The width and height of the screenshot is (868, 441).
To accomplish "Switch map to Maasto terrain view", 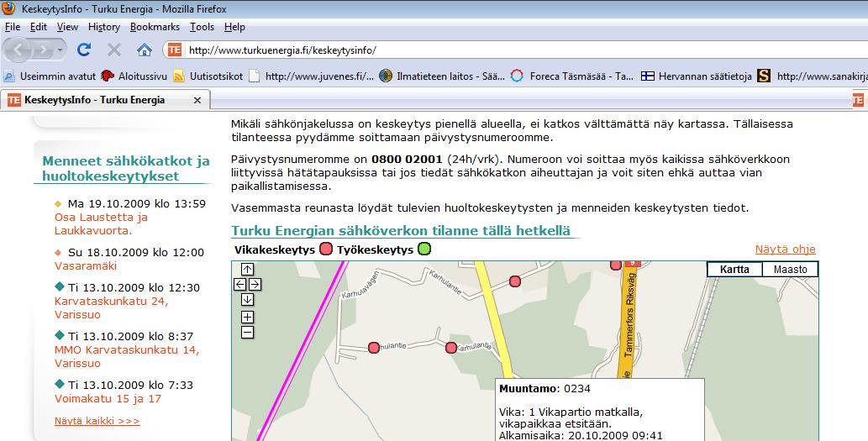I will (x=790, y=270).
